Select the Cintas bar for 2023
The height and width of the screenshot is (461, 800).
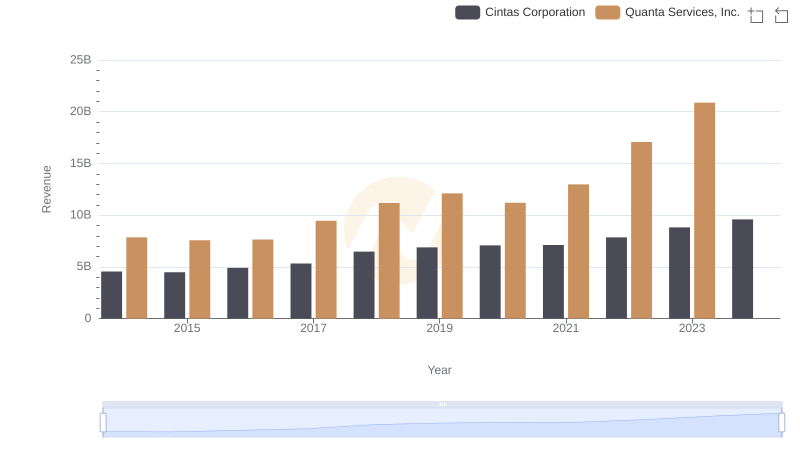tap(679, 273)
